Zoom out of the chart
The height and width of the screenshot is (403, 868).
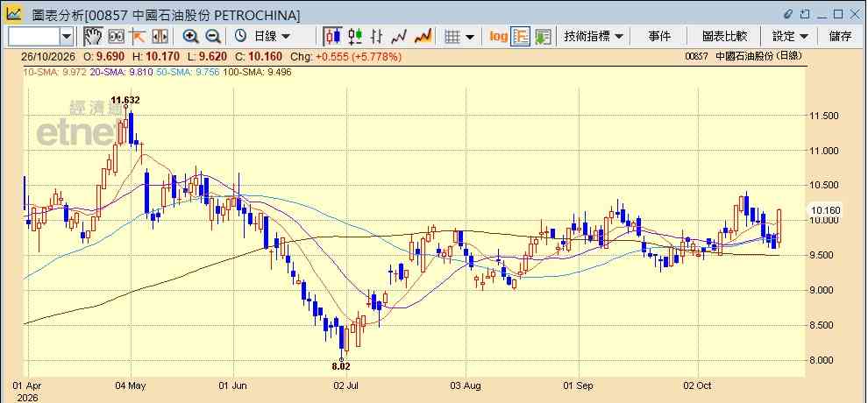pos(212,37)
